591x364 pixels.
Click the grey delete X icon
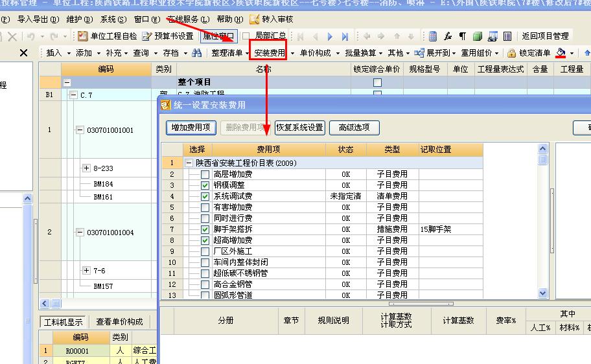[12, 36]
